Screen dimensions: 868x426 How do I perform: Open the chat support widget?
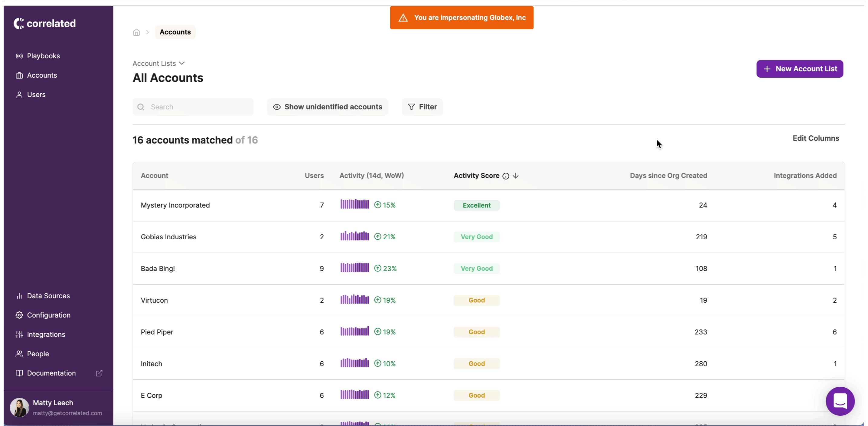tap(840, 401)
